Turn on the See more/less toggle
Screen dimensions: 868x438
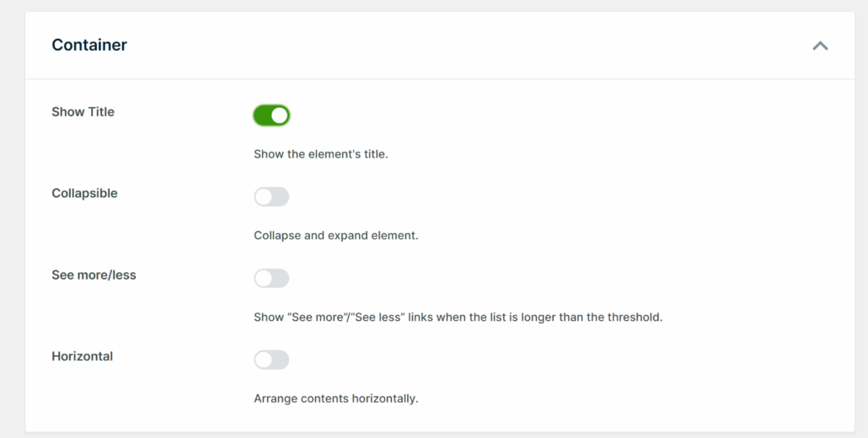coord(271,279)
